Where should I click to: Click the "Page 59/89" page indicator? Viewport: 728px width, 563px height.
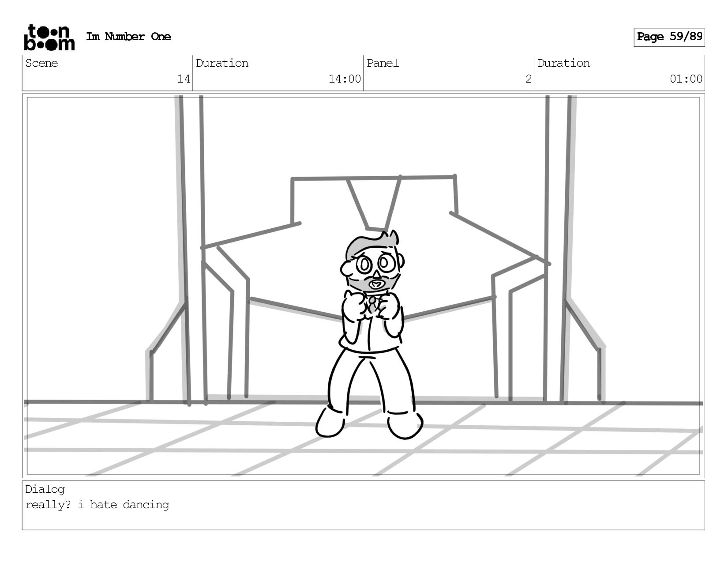(x=669, y=37)
